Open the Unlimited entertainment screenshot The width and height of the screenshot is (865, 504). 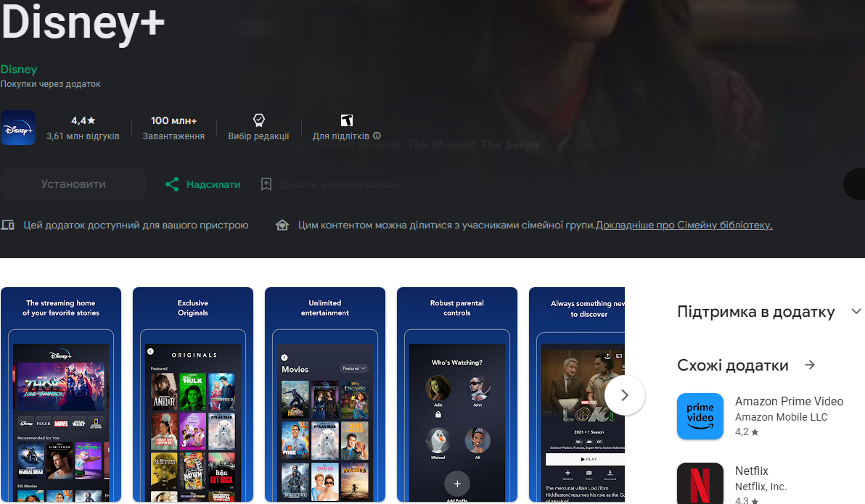325,395
